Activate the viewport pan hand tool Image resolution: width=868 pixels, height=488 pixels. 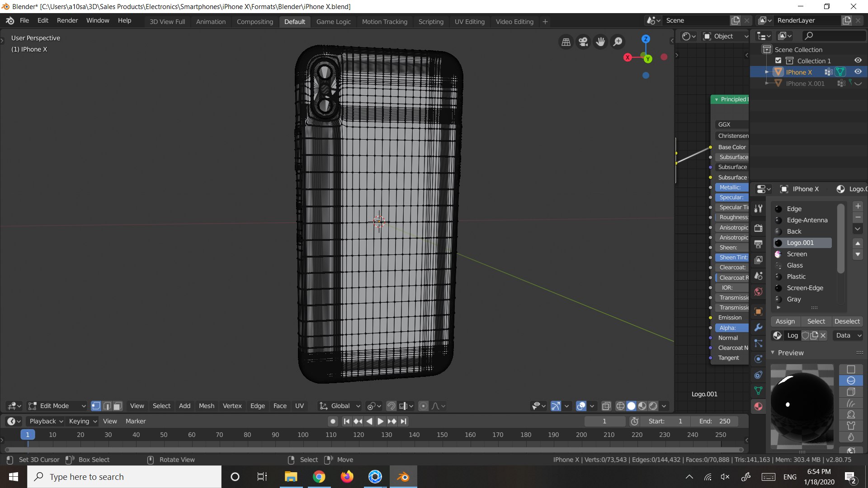tap(600, 42)
